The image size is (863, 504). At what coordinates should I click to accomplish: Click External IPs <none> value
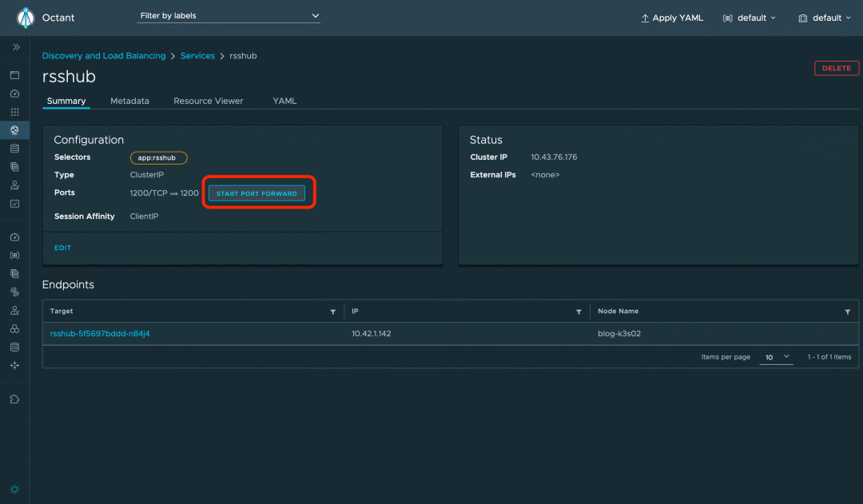(x=545, y=174)
